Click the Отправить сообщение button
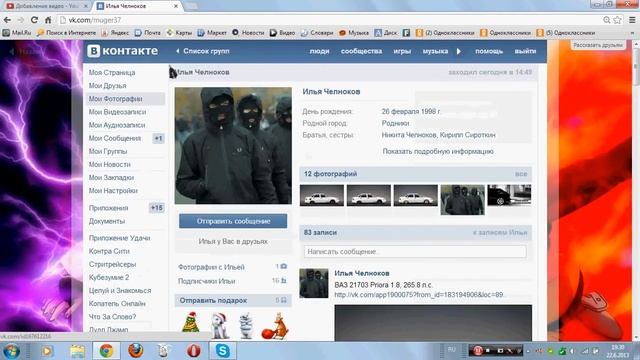Screen dimensions: 640x360 pyautogui.click(x=233, y=221)
